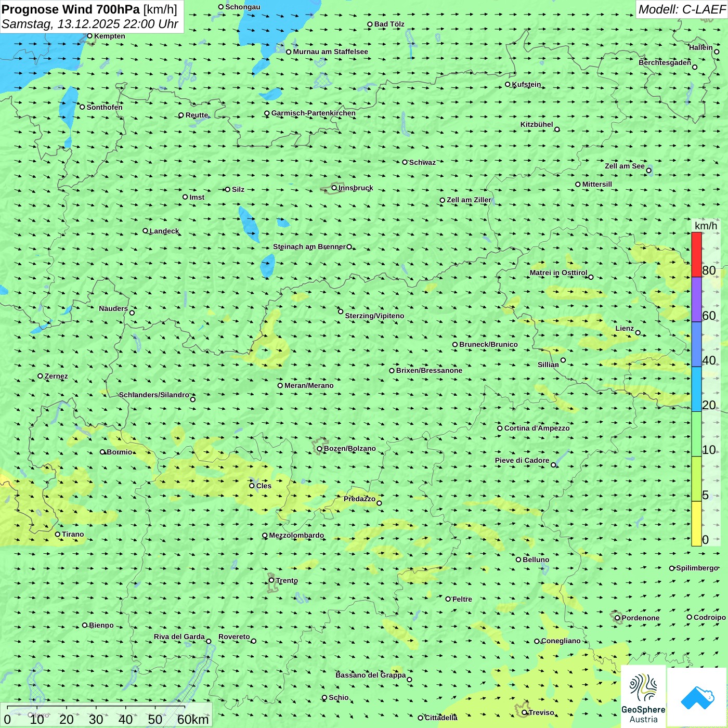The height and width of the screenshot is (728, 728).
Task: Click the Bassano del Grappa label
Action: [371, 675]
